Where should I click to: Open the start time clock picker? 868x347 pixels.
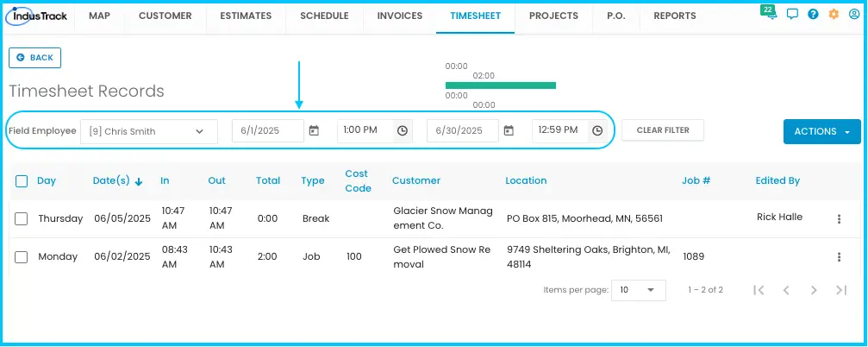pos(403,131)
